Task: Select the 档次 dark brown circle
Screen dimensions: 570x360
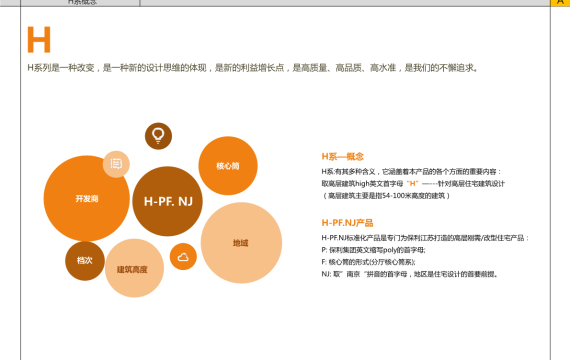Action: point(85,261)
